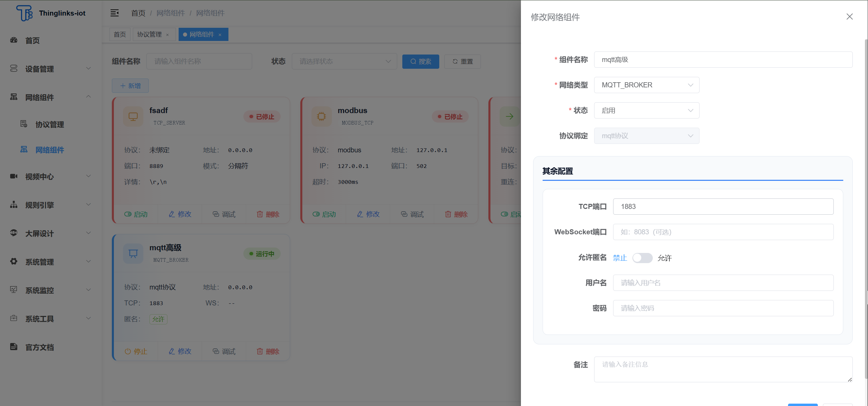
Task: Click the Thinglinks-iot logo icon
Action: point(24,13)
